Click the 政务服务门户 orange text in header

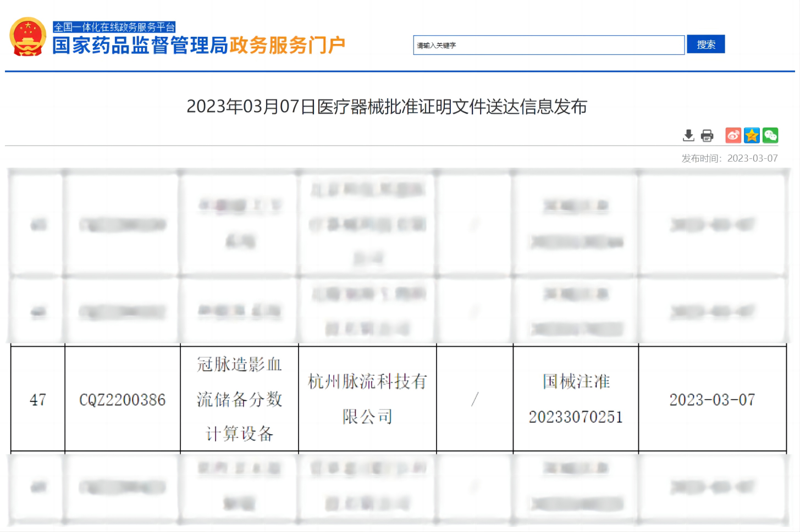click(288, 46)
